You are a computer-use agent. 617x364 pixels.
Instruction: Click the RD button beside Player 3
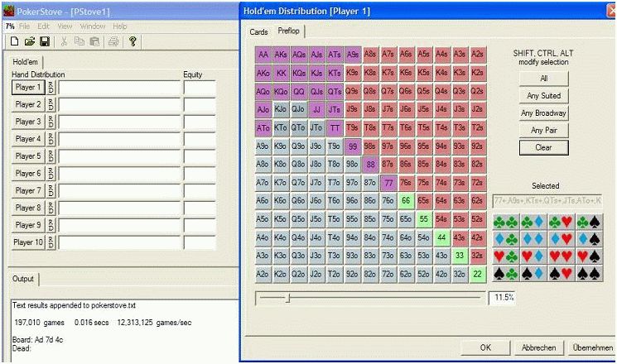point(51,122)
